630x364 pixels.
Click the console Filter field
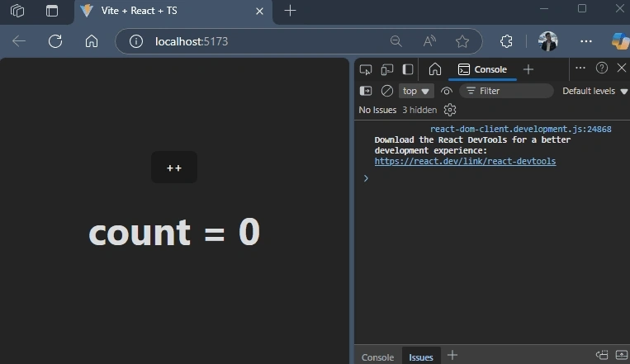click(x=506, y=91)
